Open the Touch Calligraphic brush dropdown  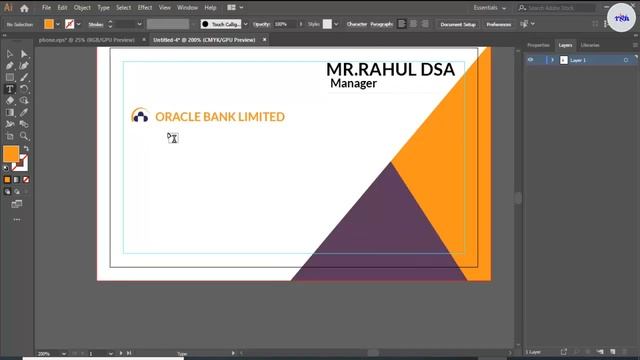(245, 24)
